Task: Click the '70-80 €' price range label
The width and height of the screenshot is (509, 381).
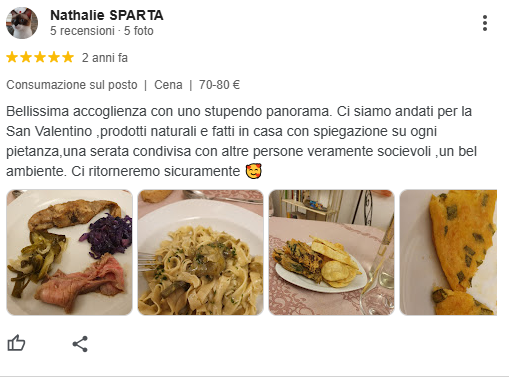Action: point(219,85)
